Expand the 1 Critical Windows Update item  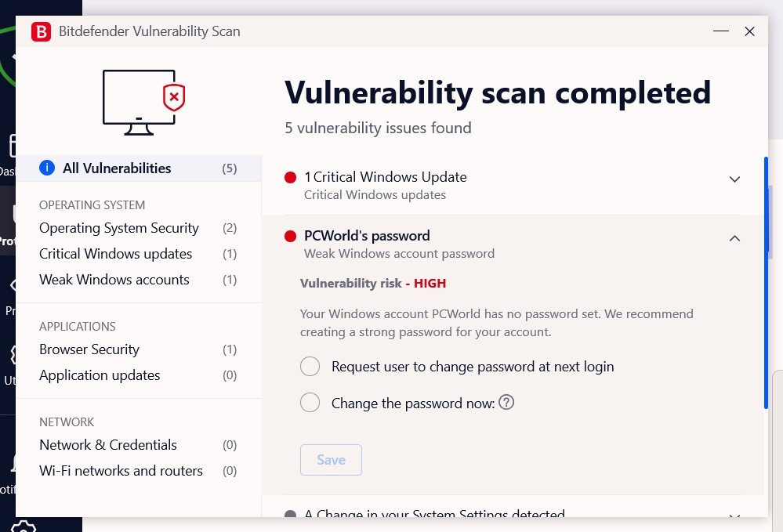734,179
